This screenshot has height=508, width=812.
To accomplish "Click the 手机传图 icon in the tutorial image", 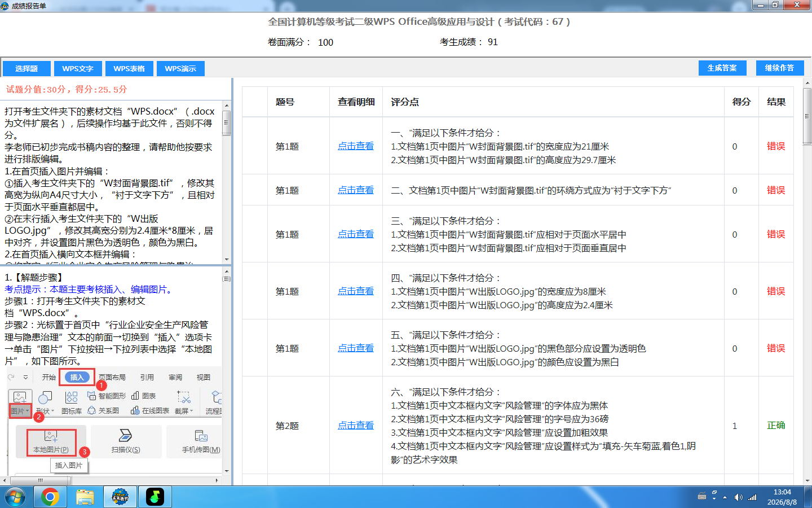I will 201,436.
